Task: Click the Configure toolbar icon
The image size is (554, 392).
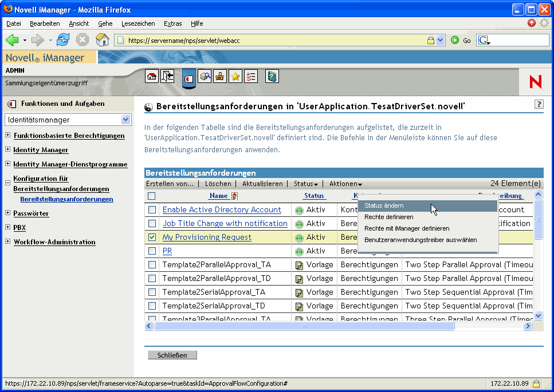Action: [220, 76]
